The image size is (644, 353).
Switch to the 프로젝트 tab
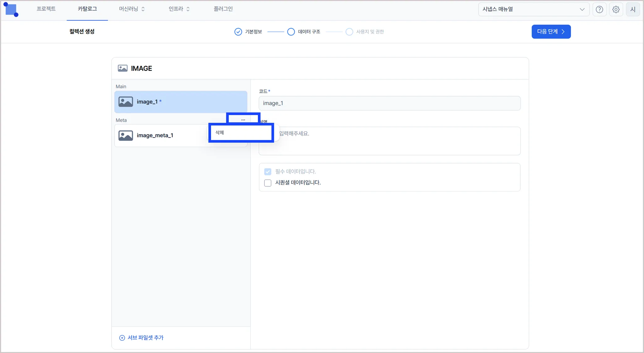point(46,9)
